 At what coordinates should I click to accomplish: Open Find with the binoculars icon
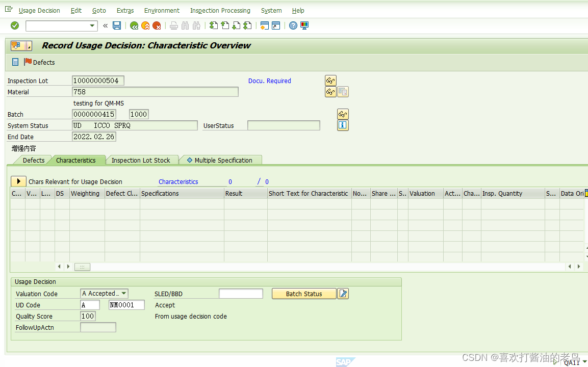click(x=185, y=25)
